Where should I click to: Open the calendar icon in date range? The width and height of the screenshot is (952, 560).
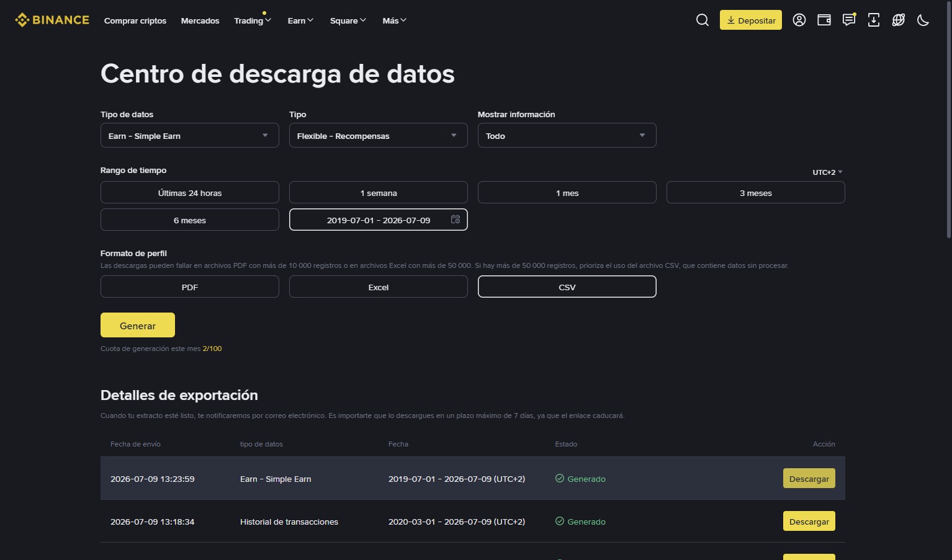pos(456,220)
